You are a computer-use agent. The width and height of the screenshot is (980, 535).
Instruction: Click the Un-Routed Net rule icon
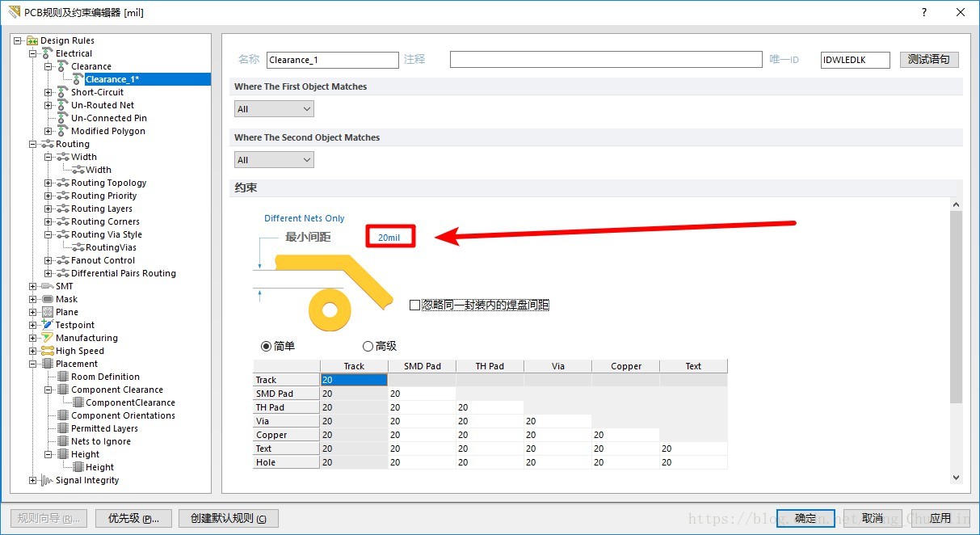[63, 105]
